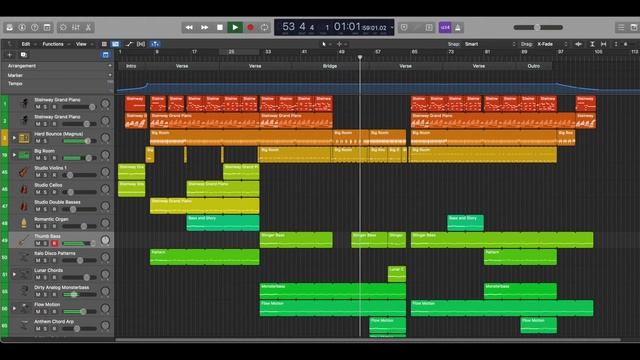Fast forward the project
The width and height of the screenshot is (640, 360).
pyautogui.click(x=204, y=27)
